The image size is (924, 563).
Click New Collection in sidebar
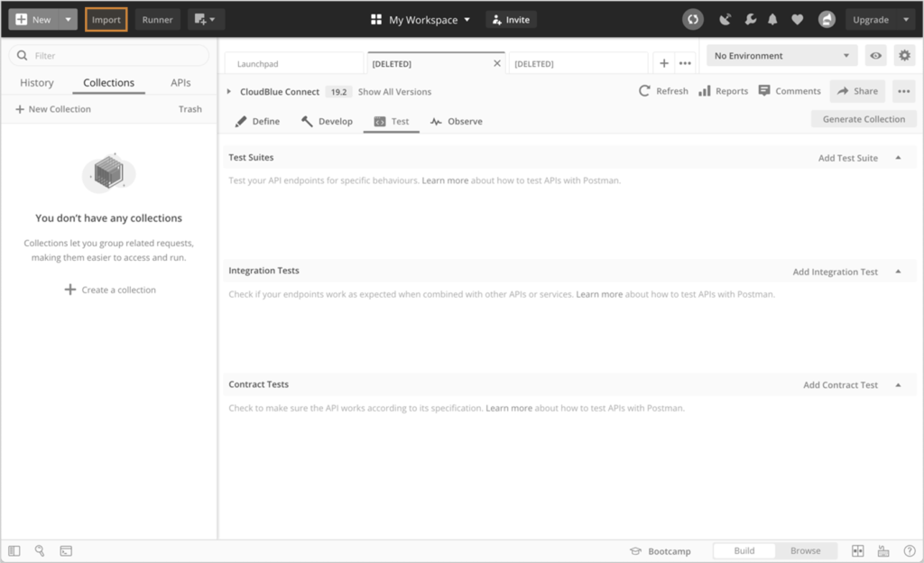[53, 109]
